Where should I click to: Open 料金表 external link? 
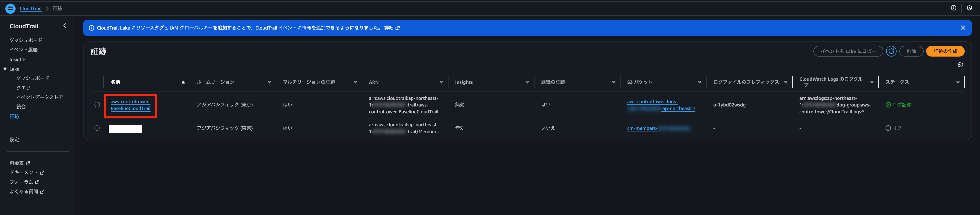tap(20, 163)
